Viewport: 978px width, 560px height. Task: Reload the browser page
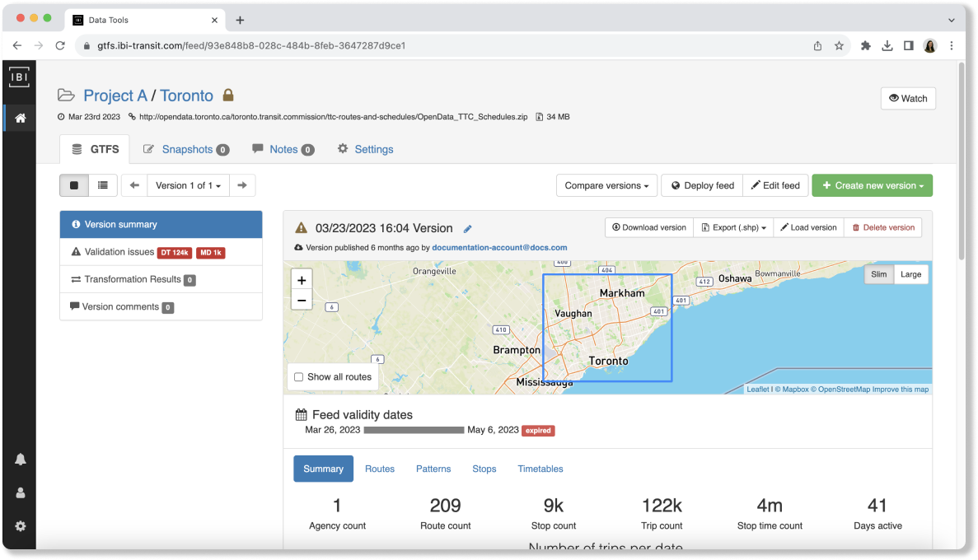click(60, 45)
